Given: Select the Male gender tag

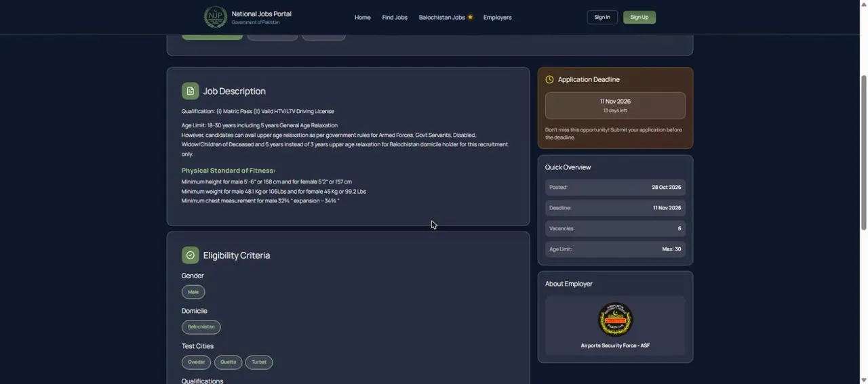Looking at the screenshot, I should click(x=193, y=292).
